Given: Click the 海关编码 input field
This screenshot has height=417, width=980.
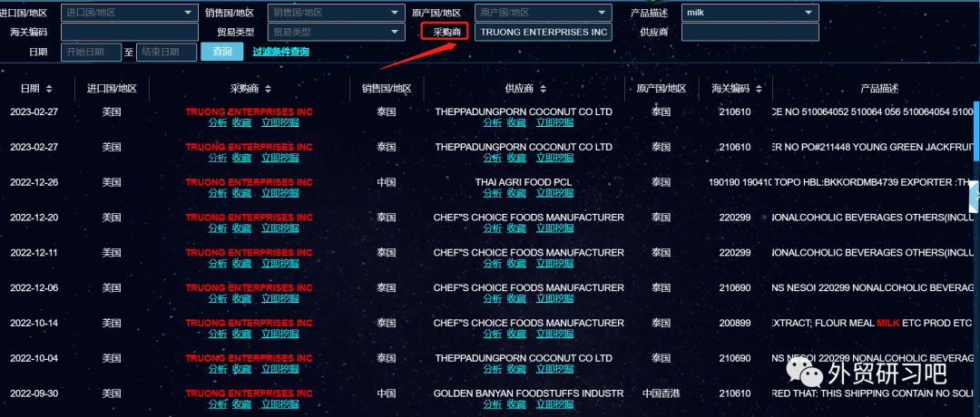Looking at the screenshot, I should click(130, 32).
